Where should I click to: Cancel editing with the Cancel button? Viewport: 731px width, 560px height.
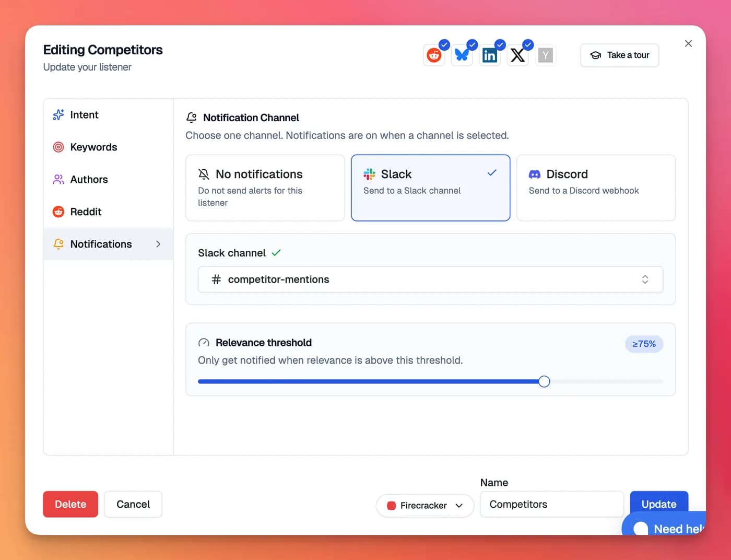pyautogui.click(x=133, y=504)
